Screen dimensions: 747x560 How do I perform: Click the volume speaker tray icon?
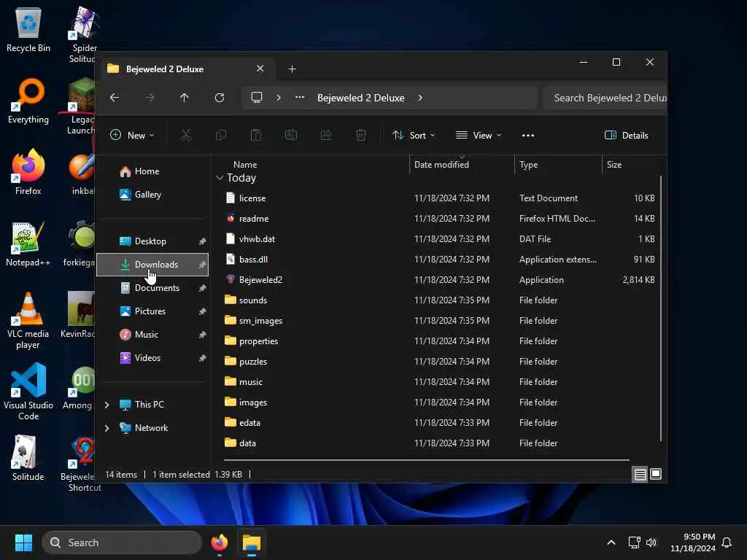(651, 542)
